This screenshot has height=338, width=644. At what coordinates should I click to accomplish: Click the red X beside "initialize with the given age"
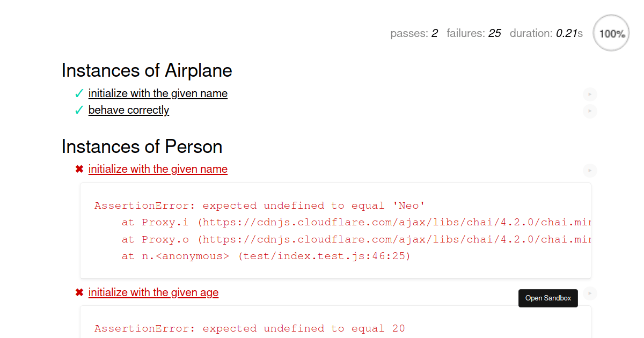coord(79,292)
